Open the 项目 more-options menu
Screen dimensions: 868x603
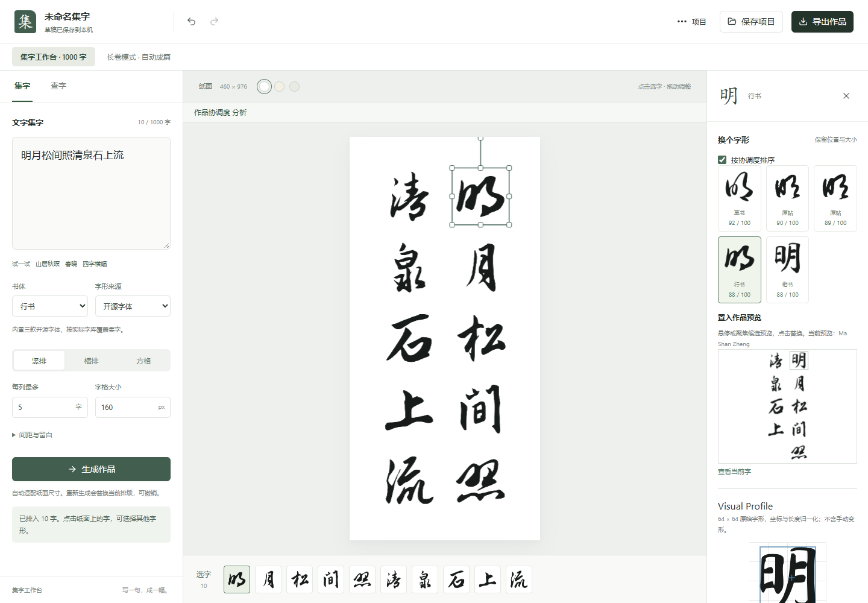pos(691,22)
